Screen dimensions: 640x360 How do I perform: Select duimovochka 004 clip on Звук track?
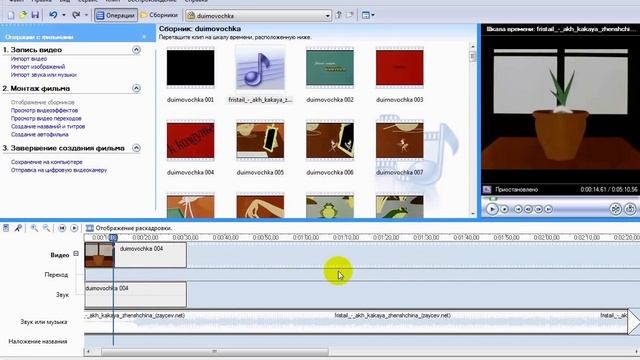(136, 294)
